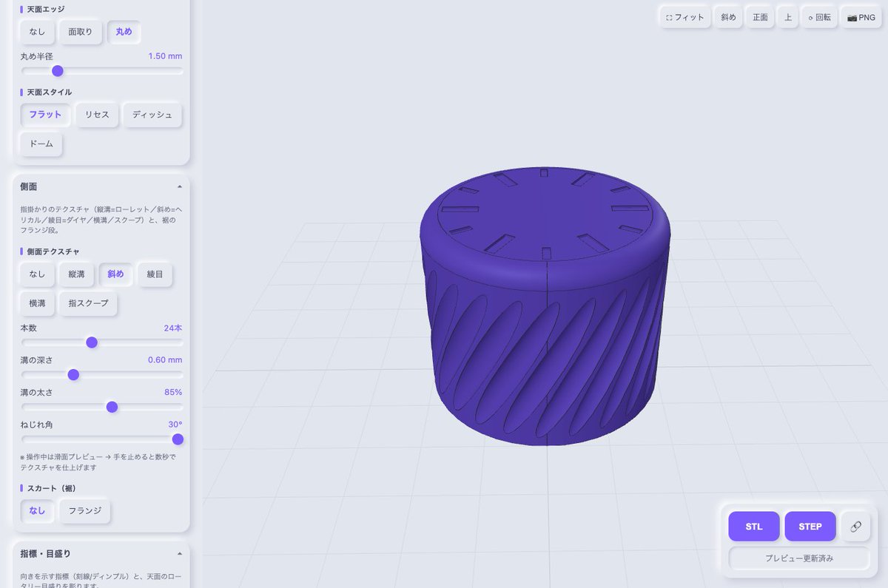This screenshot has height=588, width=888.
Task: Click the スカート（裾） heading
Action: [52, 488]
